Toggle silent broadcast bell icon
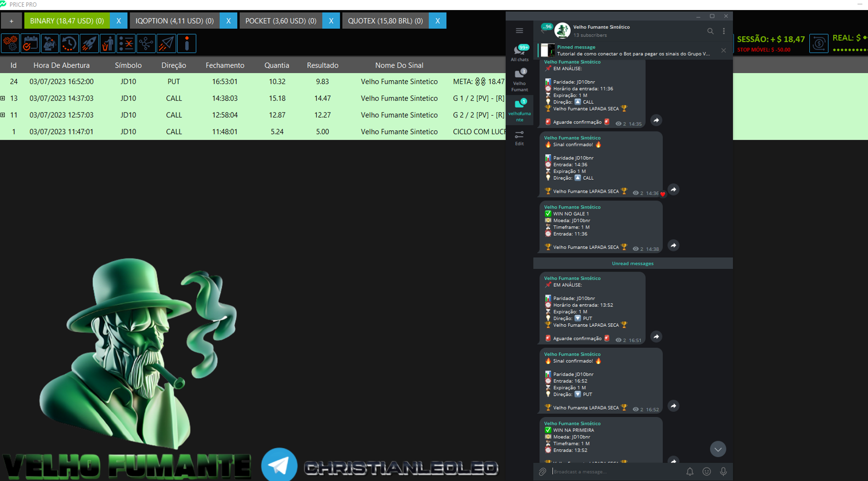Image resolution: width=868 pixels, height=481 pixels. click(690, 472)
